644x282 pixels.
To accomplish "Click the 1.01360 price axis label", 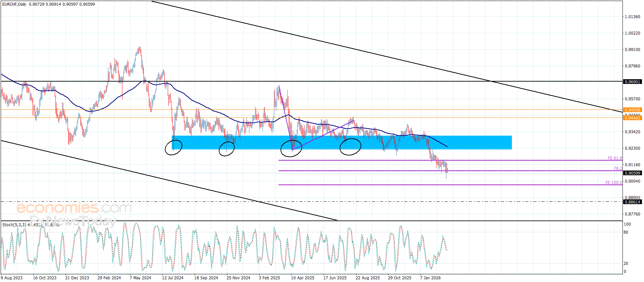I will (x=632, y=17).
